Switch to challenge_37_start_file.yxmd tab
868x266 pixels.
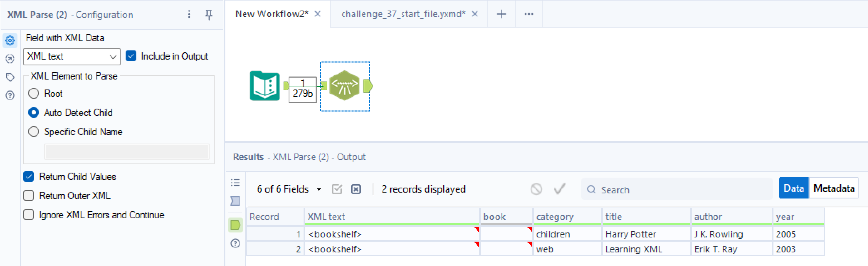point(403,14)
